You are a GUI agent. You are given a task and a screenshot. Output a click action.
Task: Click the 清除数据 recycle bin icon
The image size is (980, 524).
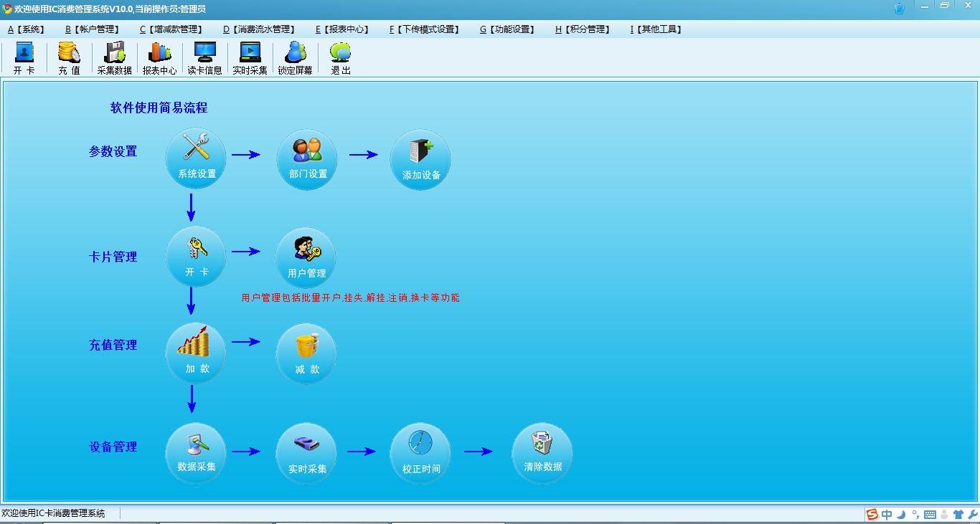click(542, 453)
